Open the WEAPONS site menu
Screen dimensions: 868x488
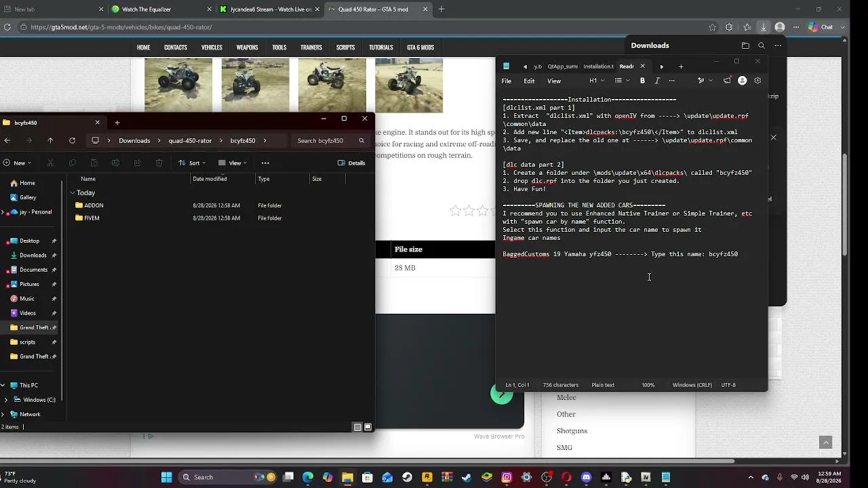pos(247,47)
